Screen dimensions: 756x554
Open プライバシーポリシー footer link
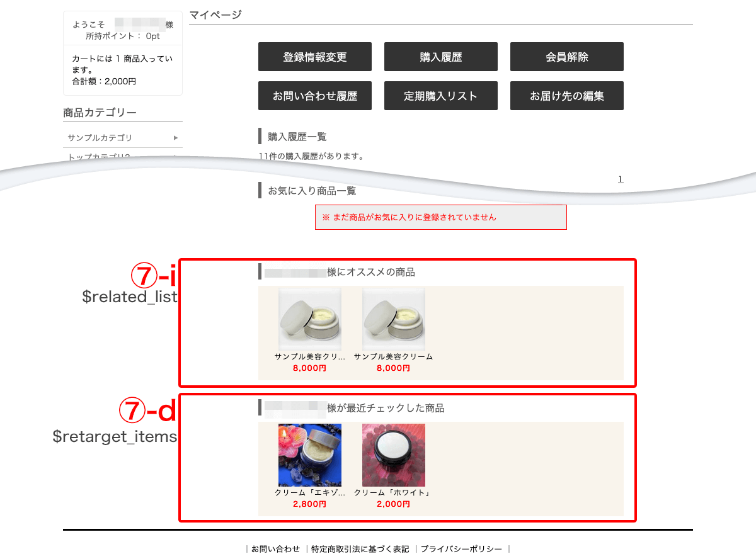click(462, 549)
